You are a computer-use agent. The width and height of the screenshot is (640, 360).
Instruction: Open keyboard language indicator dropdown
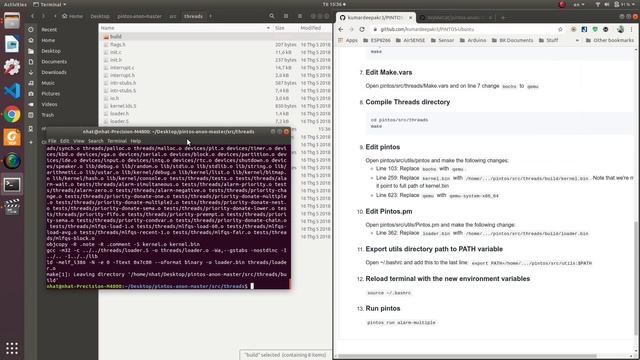pyautogui.click(x=579, y=4)
